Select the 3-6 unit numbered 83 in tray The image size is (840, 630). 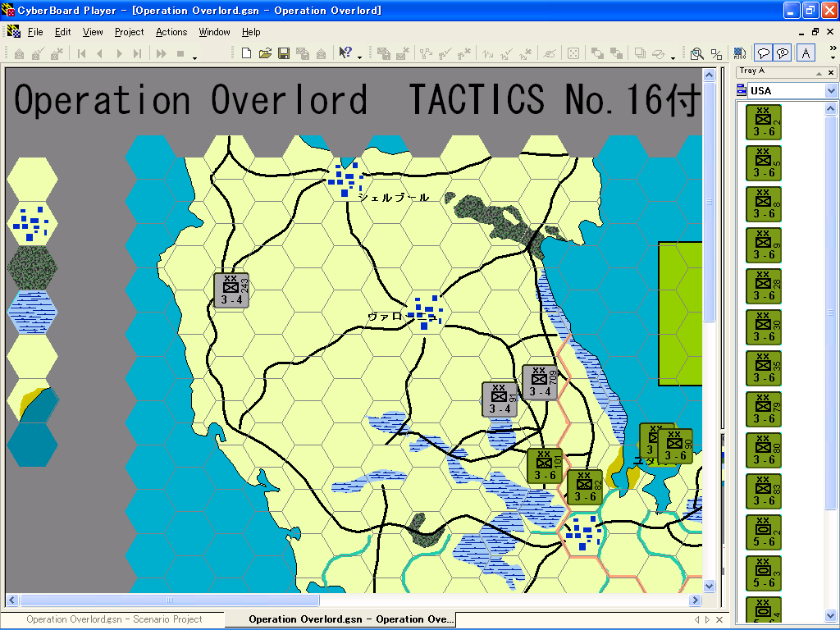coord(764,492)
